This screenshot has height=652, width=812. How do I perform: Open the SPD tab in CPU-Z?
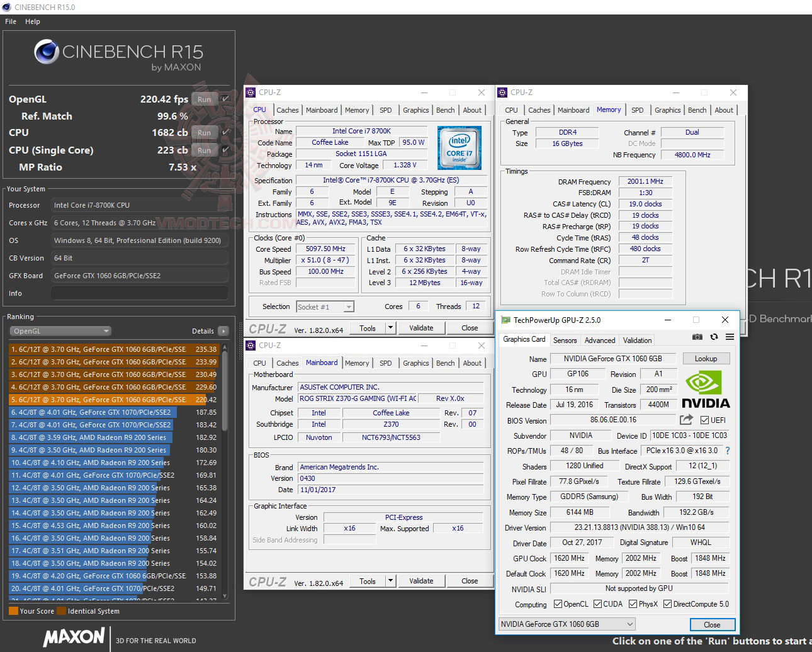point(386,110)
